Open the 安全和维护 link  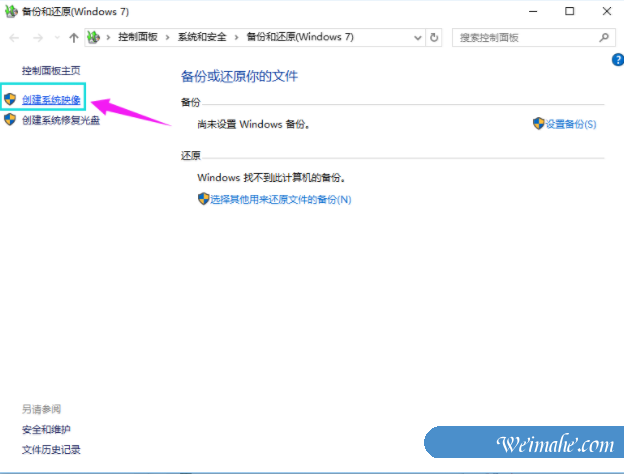tap(46, 430)
